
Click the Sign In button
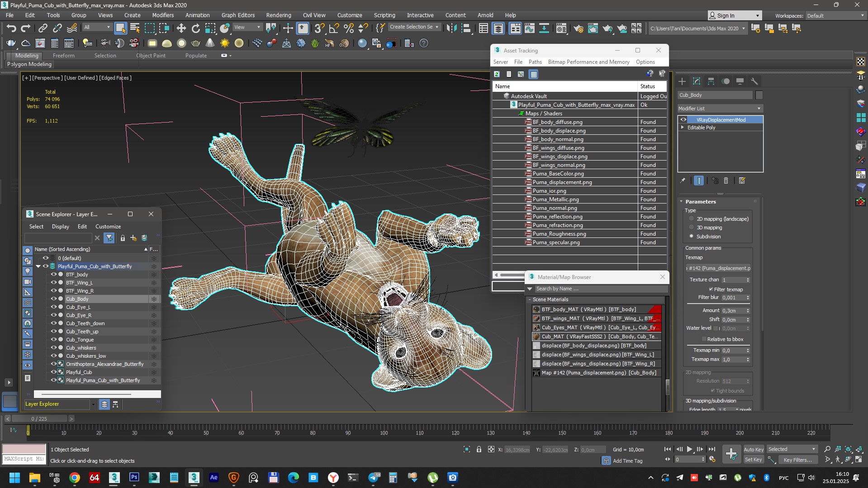coord(735,15)
